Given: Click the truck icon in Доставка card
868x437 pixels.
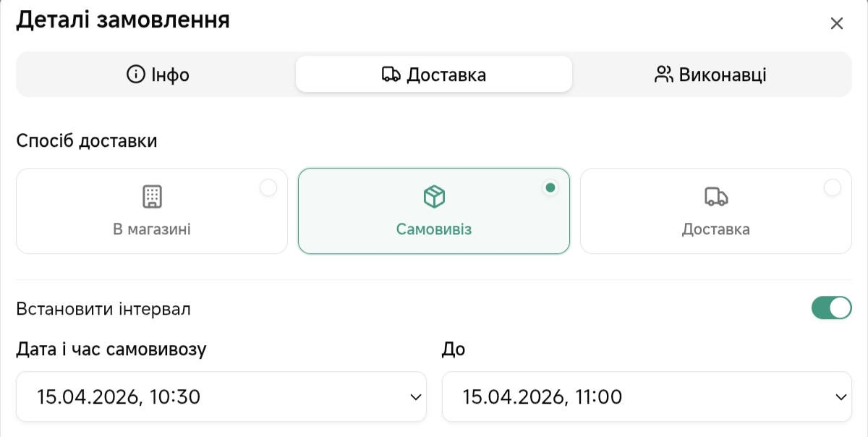Looking at the screenshot, I should click(x=715, y=196).
